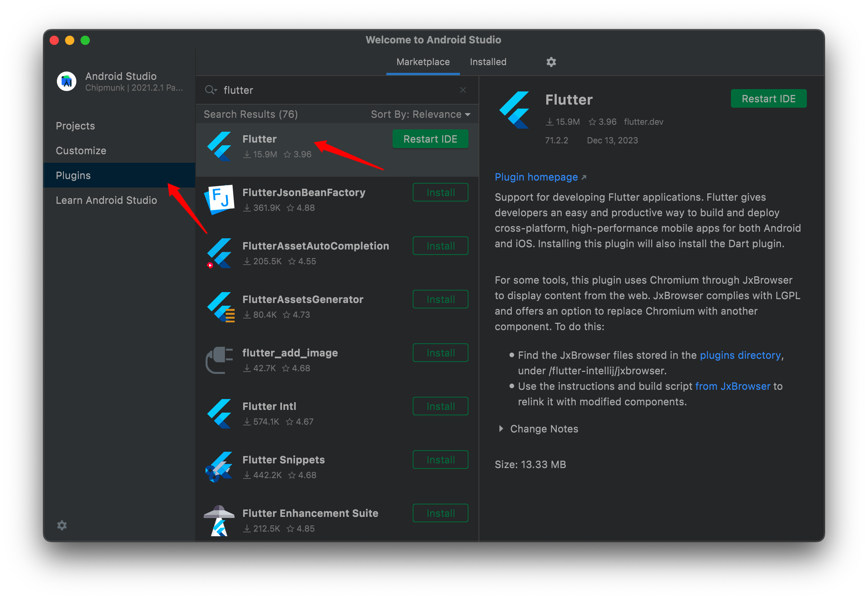
Task: Select the Flutter plugin logo in results
Action: (220, 146)
